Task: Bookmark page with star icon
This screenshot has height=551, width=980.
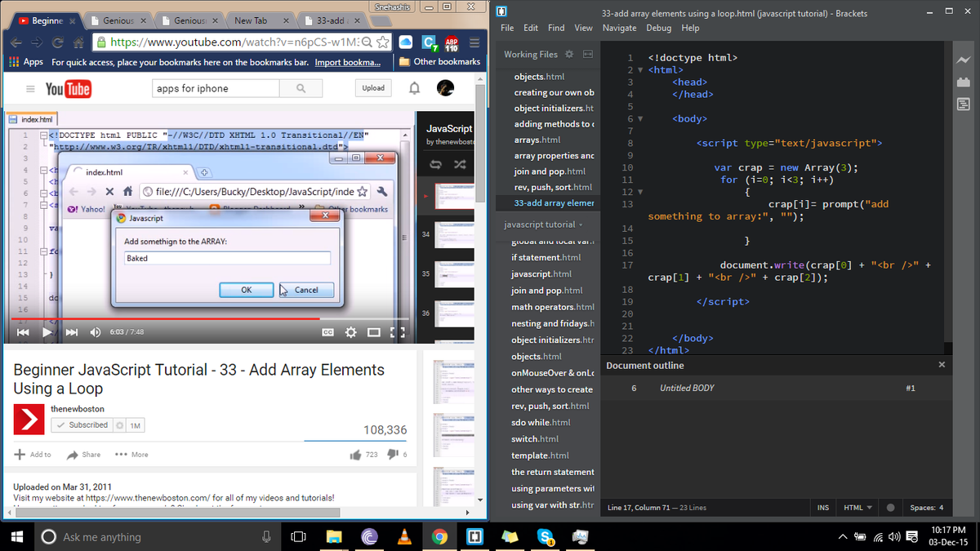Action: pos(381,42)
